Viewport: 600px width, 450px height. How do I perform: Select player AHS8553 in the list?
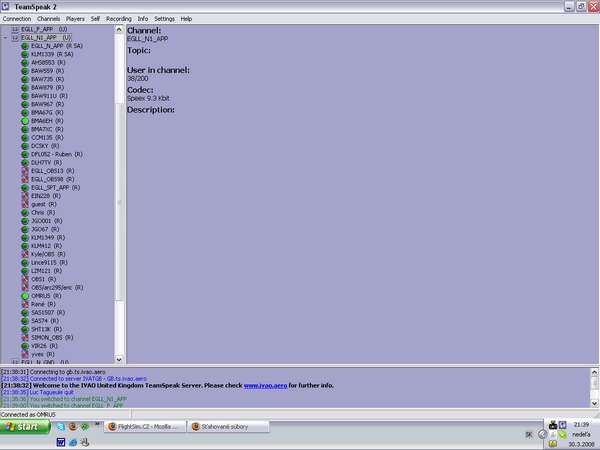click(48, 62)
